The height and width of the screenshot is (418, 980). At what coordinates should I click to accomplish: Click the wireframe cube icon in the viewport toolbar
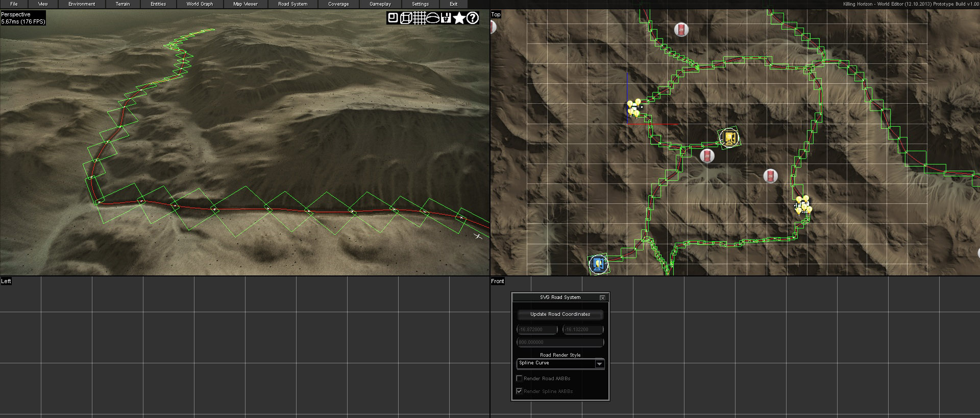[406, 18]
